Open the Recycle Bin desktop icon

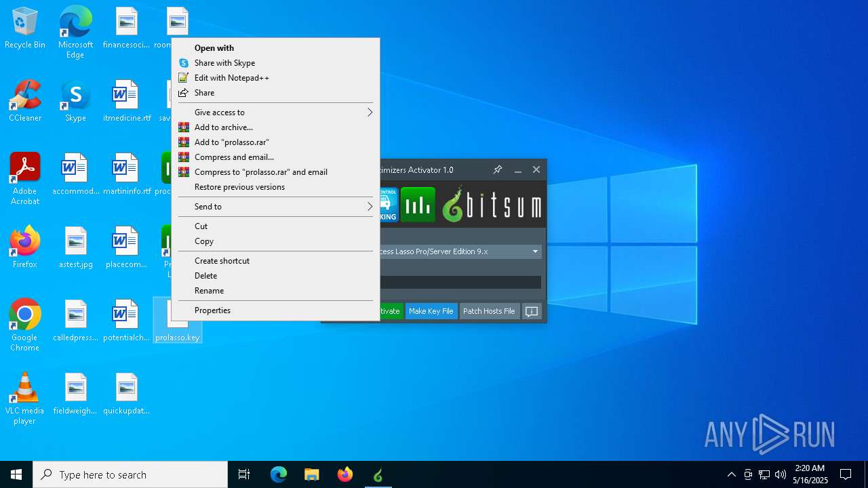[25, 28]
